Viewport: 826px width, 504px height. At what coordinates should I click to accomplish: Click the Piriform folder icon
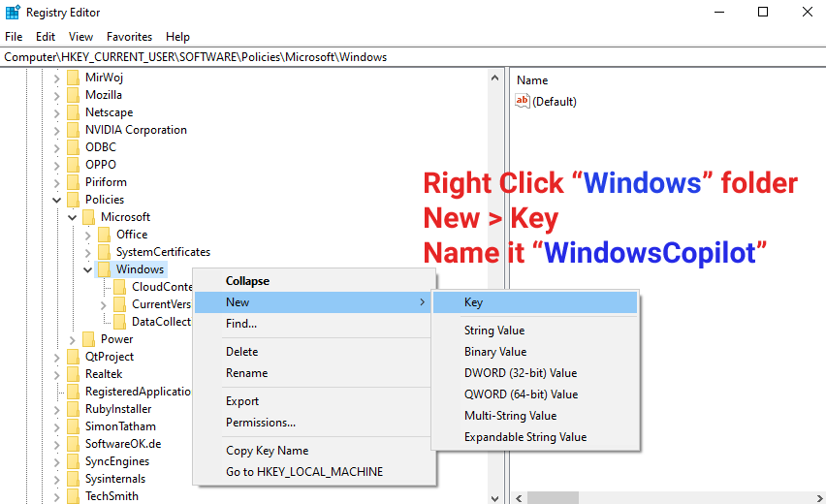[74, 182]
